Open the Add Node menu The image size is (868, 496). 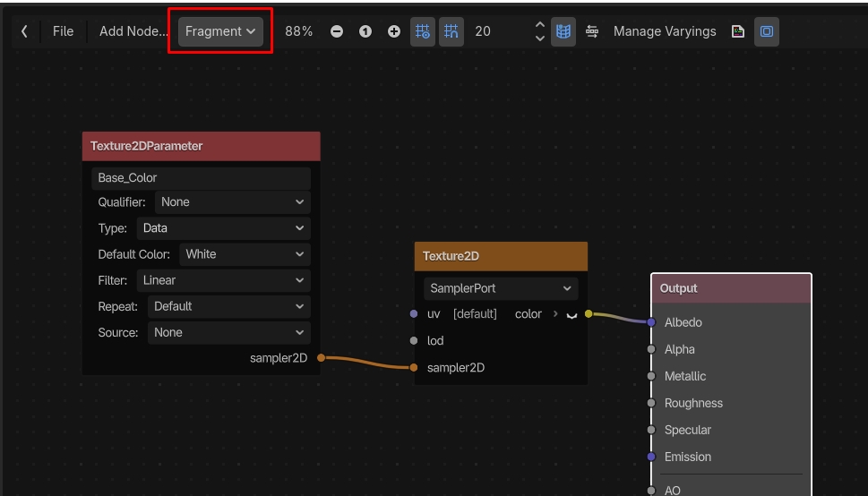click(133, 31)
